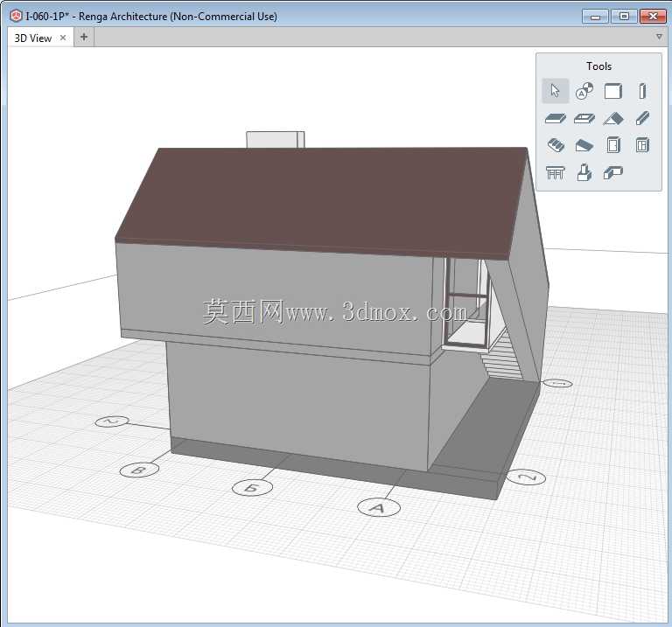Viewport: 672px width, 627px height.
Task: Select grid axis bubble В
Action: click(x=139, y=470)
